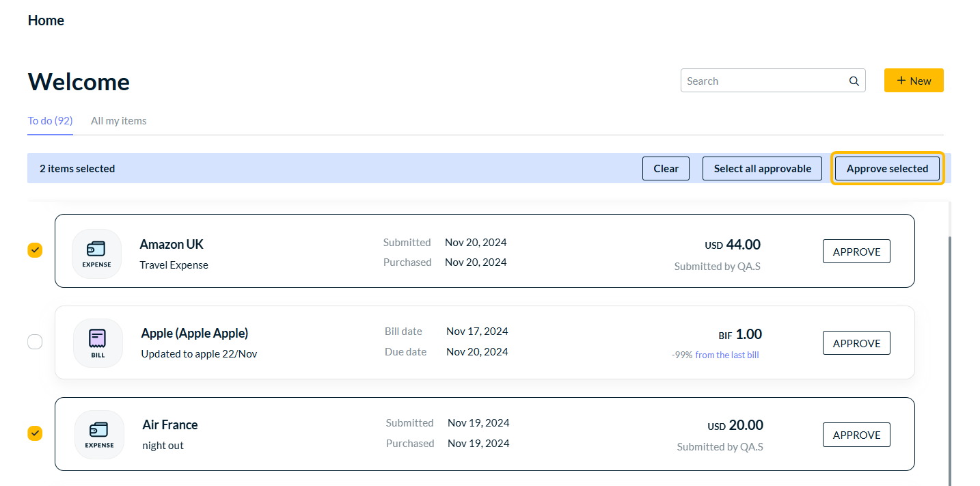This screenshot has height=486, width=980.
Task: Click the magnifier icon in search box
Action: (x=854, y=81)
